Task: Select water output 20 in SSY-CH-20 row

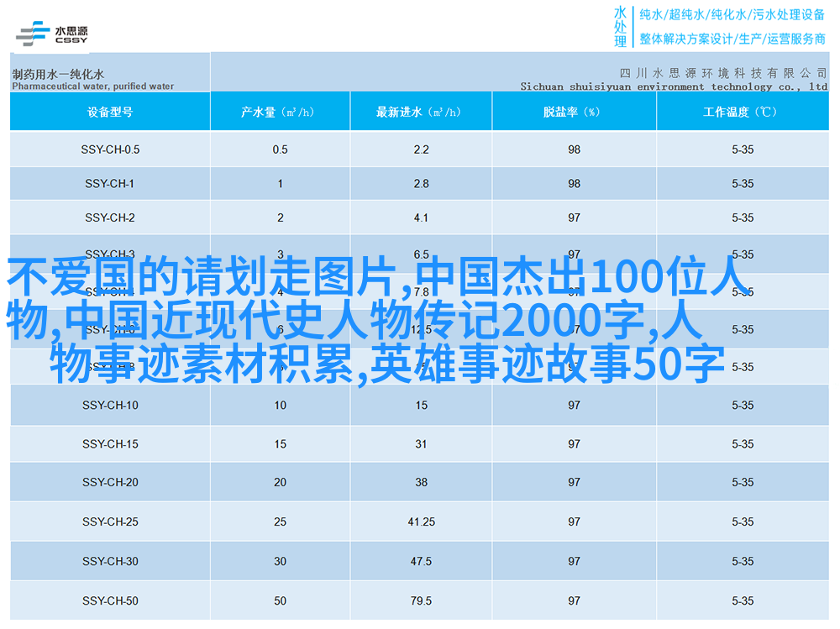Action: (281, 482)
